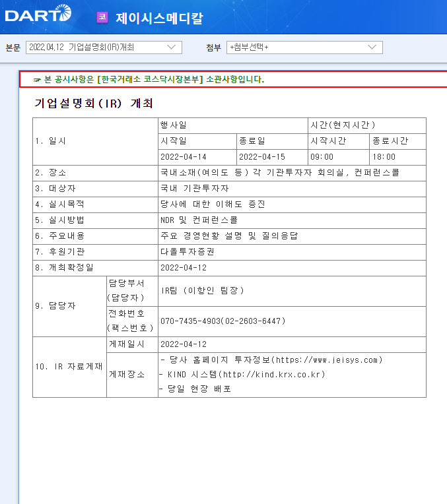Screen dimensions: 447x504
Task: Click the 시작시간 header cell
Action: pos(339,141)
